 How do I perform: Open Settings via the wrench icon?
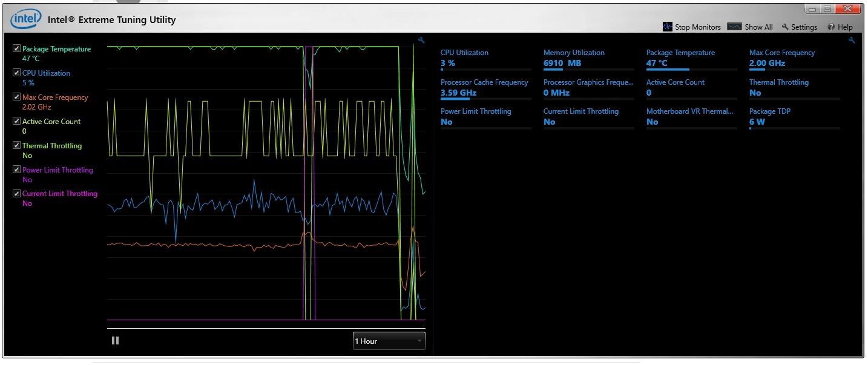785,27
